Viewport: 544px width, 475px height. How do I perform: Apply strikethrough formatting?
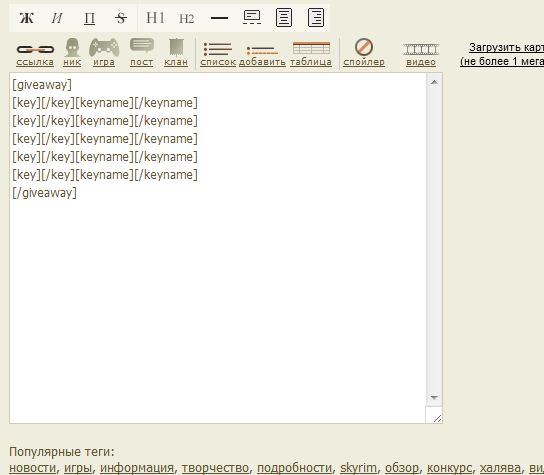click(x=121, y=18)
